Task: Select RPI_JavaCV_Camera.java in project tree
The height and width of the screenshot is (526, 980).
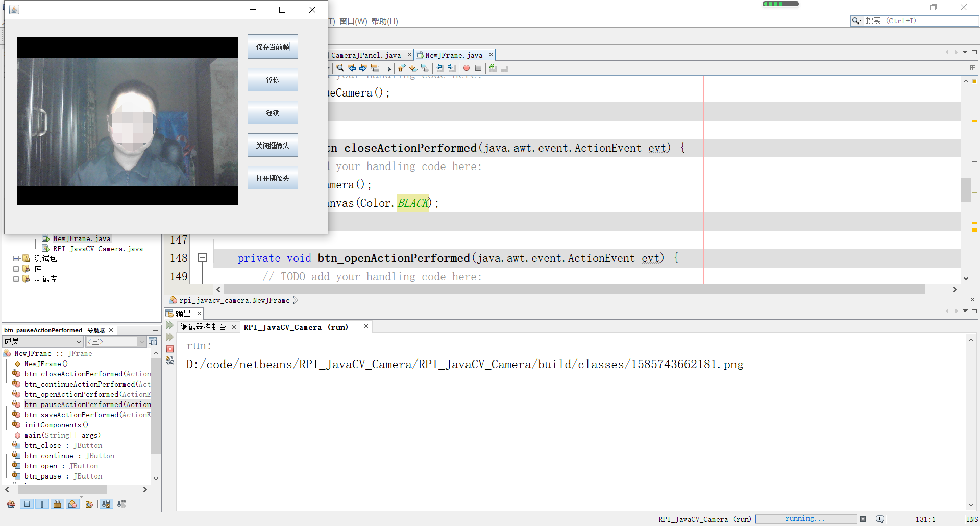Action: (x=98, y=249)
